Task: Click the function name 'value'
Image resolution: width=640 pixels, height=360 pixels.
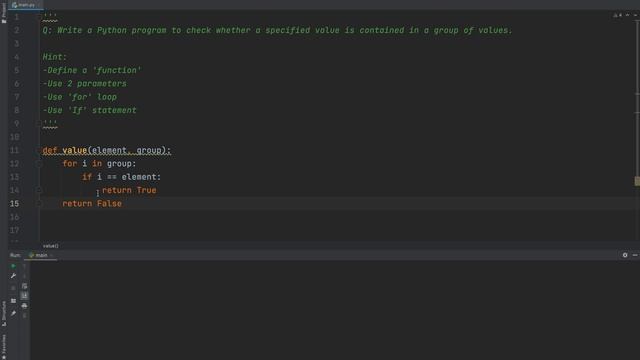Action: (x=75, y=151)
